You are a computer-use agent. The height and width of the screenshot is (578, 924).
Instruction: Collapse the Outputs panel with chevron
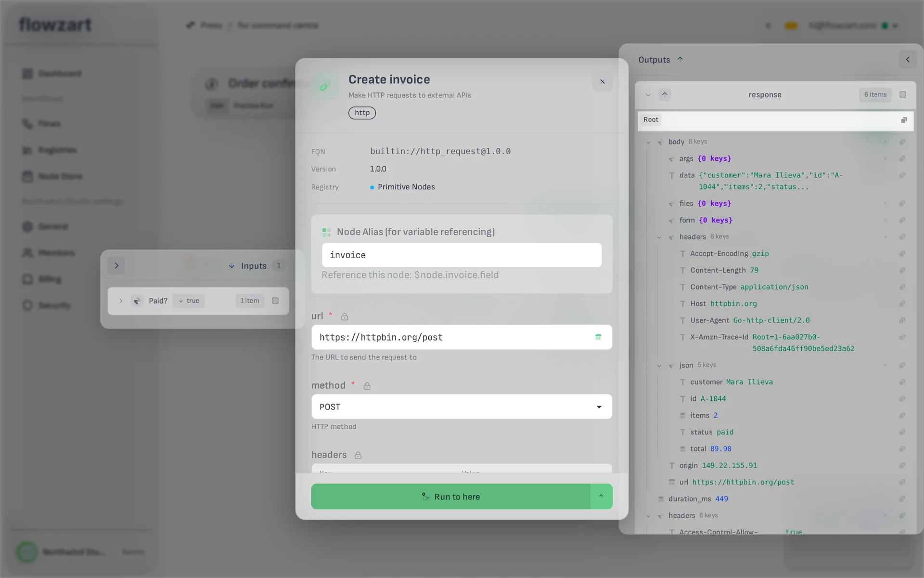[x=908, y=60]
